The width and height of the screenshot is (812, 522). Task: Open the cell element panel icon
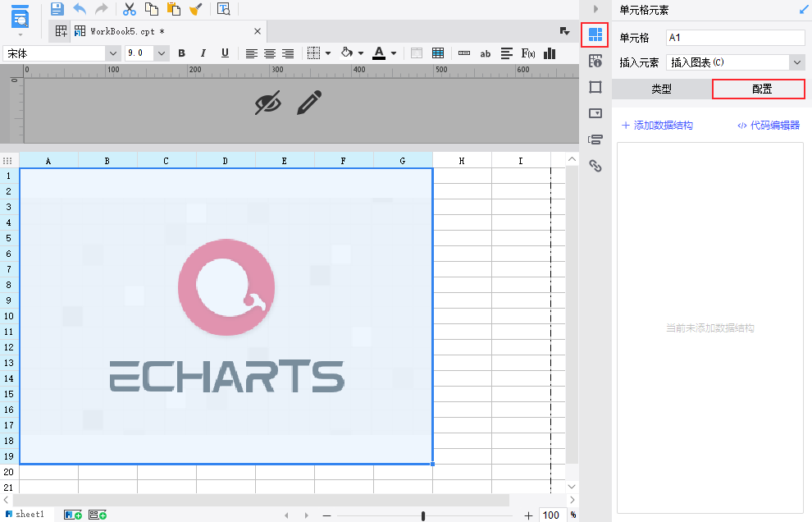(595, 34)
